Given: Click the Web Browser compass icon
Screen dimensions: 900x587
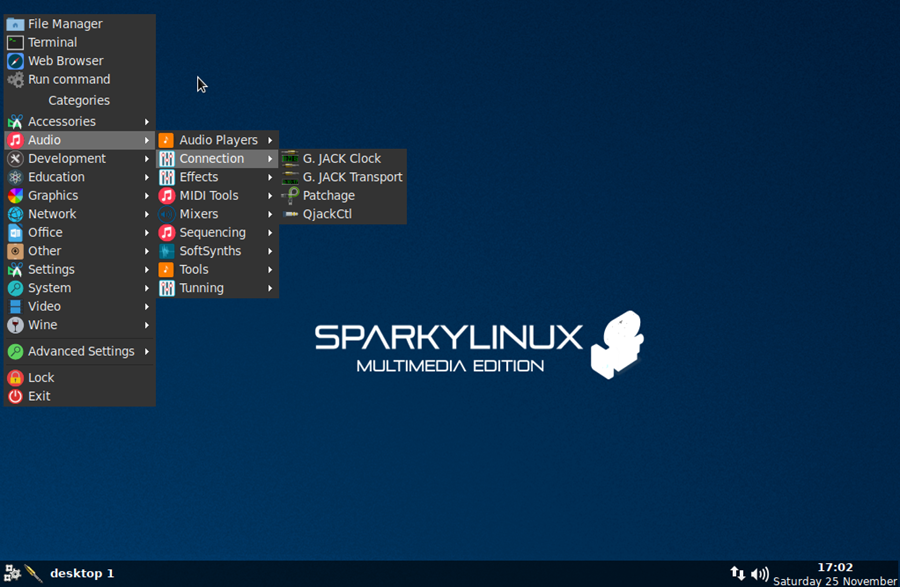Looking at the screenshot, I should coord(15,61).
